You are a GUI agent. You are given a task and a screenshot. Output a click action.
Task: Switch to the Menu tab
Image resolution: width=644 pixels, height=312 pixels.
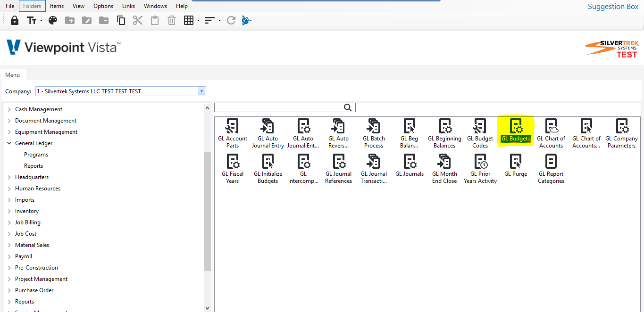pos(13,75)
